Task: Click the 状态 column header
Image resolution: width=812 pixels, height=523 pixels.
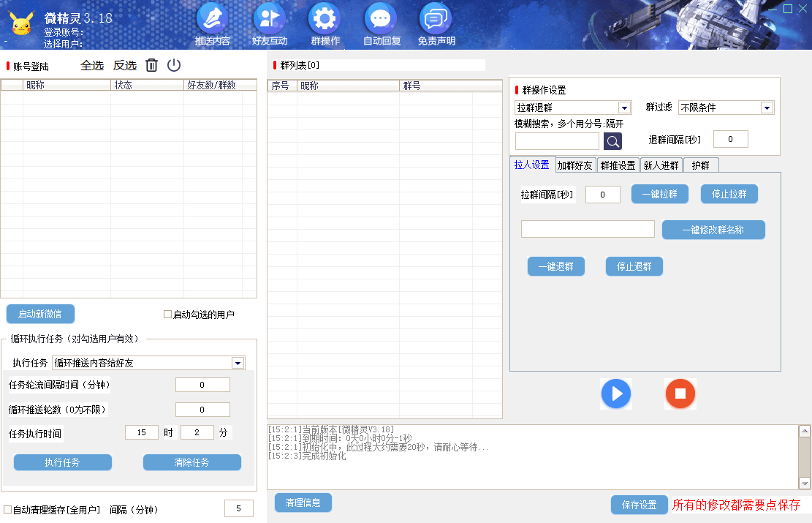Action: [147, 85]
